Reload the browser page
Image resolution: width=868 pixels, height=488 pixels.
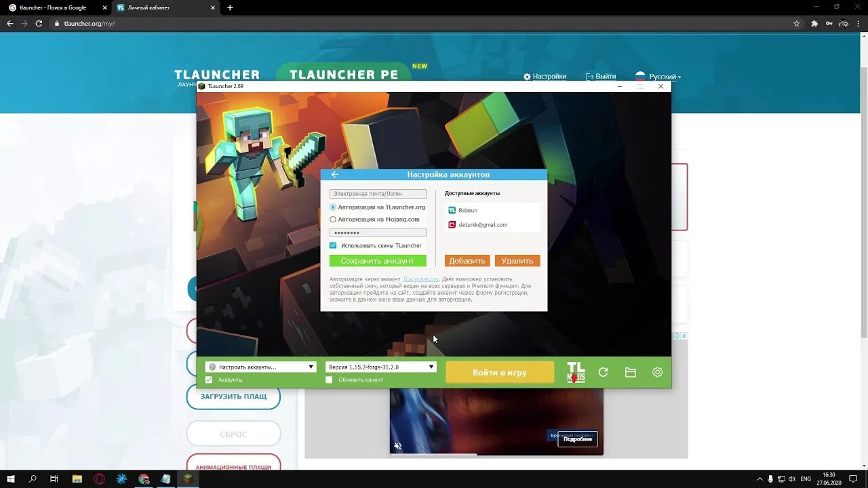[39, 23]
